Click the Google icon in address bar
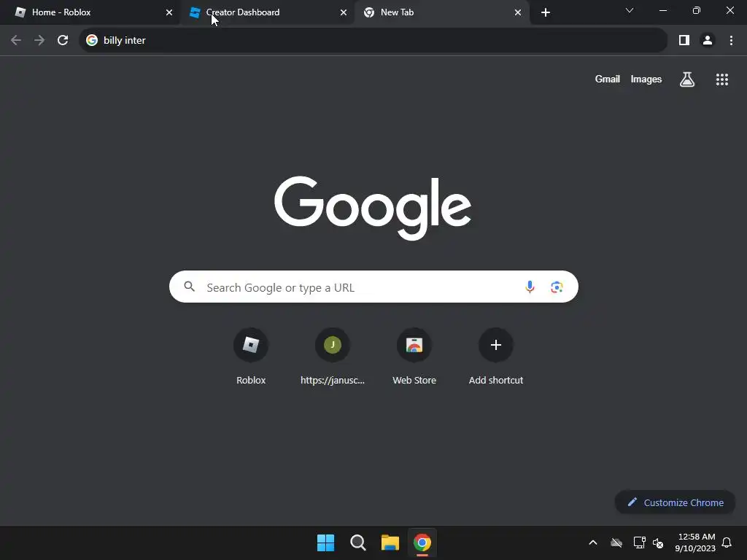This screenshot has height=560, width=747. point(92,40)
